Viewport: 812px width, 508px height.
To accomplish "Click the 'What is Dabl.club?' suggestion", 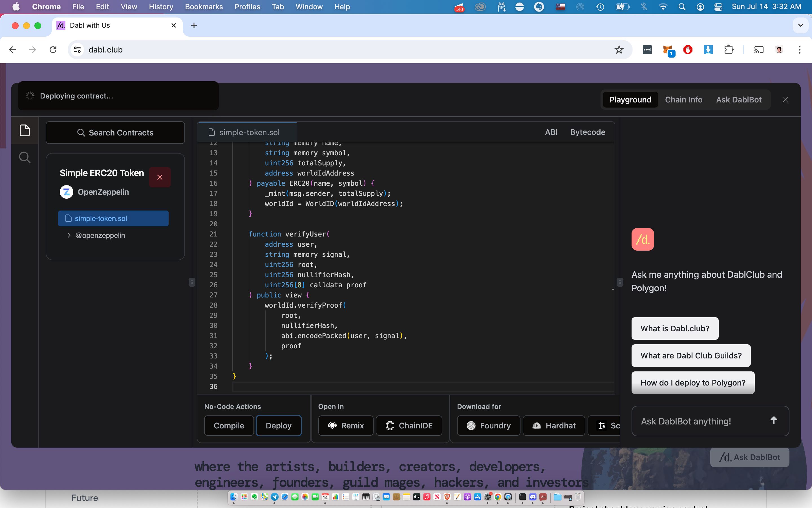I will pos(675,328).
